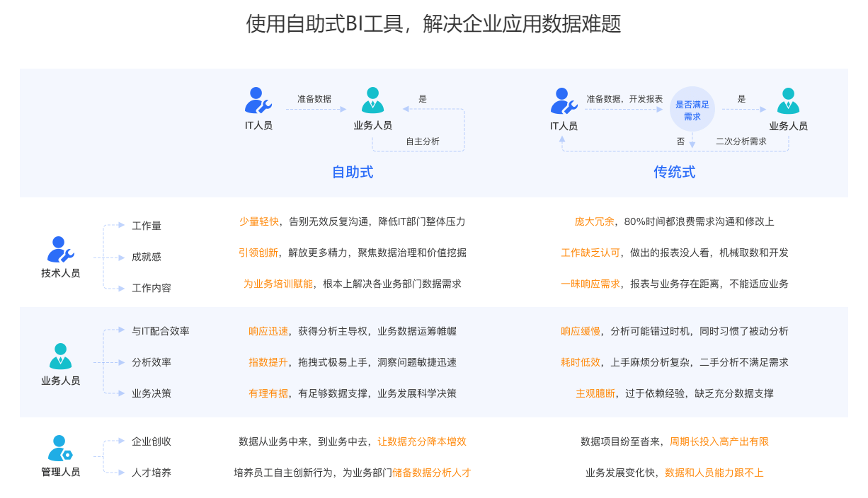Click the 业务人员 icon in the 自助式 diagram
Screen dimensions: 868x498
tap(372, 100)
